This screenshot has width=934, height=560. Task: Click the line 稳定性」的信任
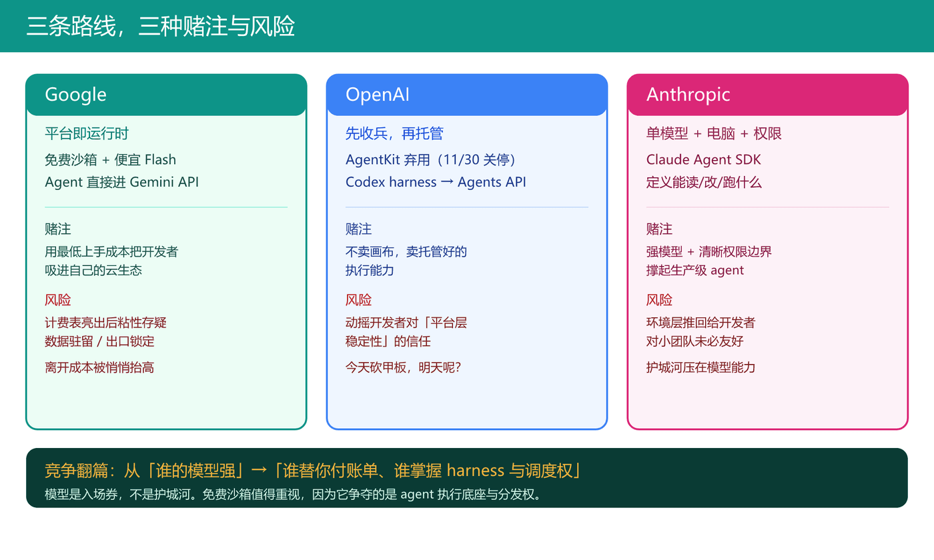(x=388, y=341)
